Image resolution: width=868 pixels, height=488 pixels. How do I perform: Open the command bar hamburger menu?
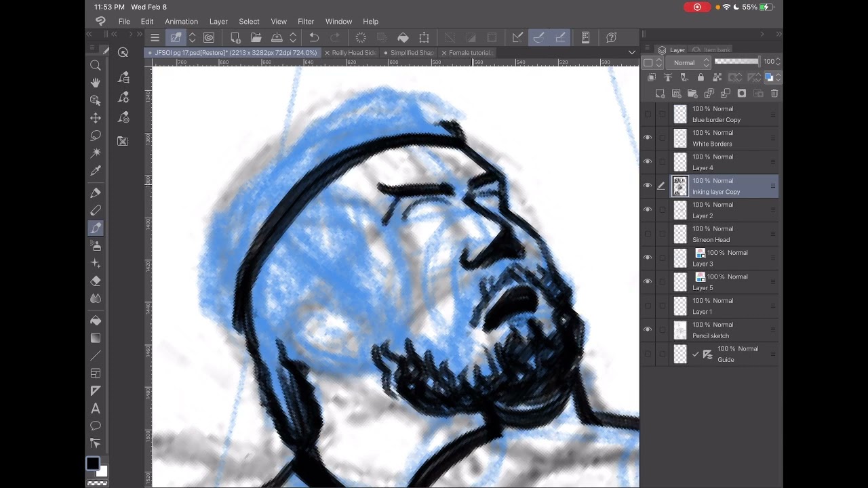tap(155, 38)
